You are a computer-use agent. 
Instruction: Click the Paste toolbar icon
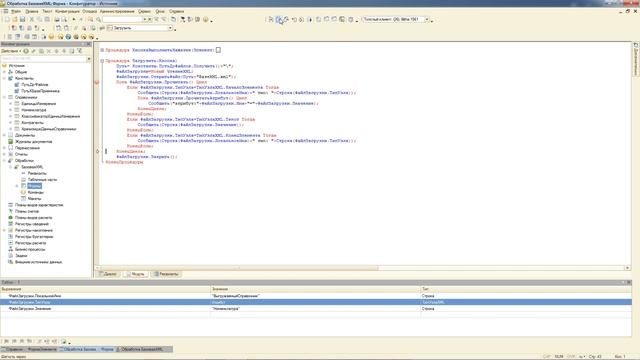click(x=47, y=19)
